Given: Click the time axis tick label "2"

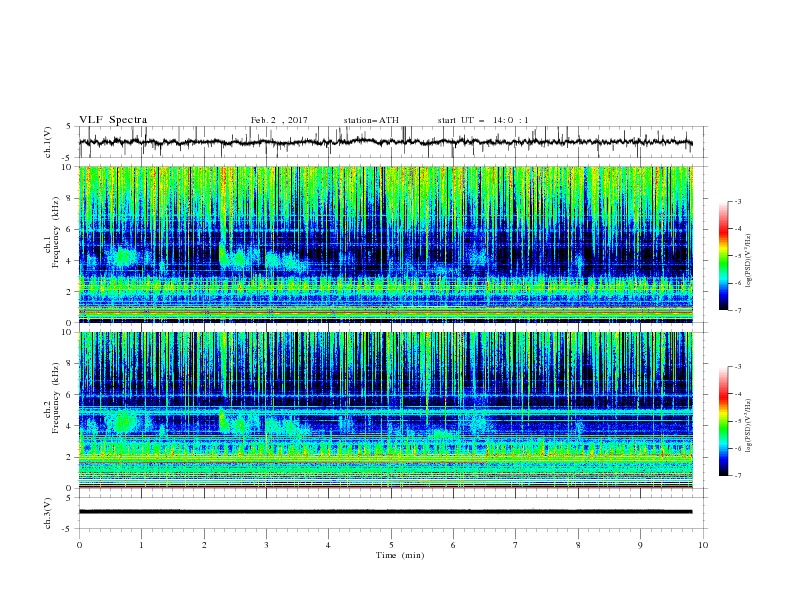Looking at the screenshot, I should tap(204, 545).
